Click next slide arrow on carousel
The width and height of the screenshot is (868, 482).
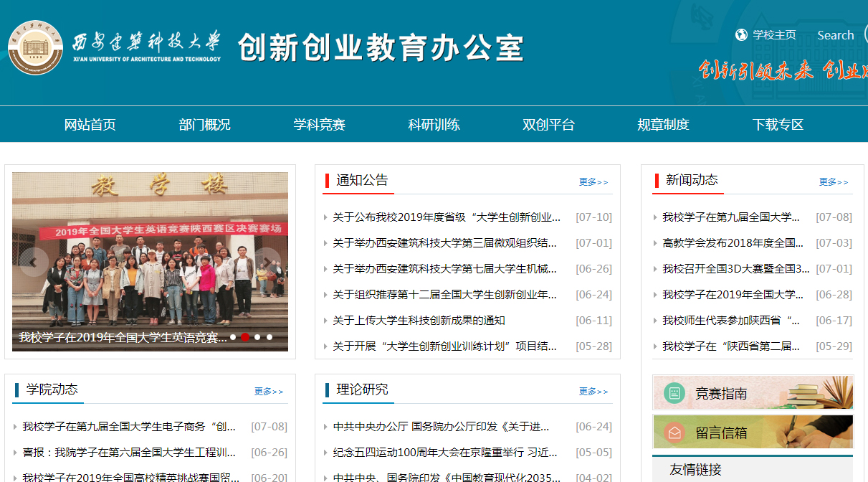point(267,263)
